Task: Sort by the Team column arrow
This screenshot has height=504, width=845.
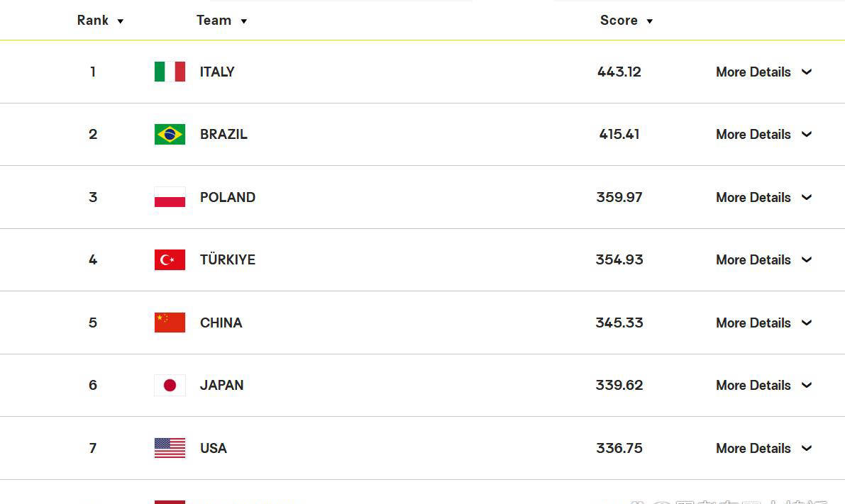Action: point(243,21)
